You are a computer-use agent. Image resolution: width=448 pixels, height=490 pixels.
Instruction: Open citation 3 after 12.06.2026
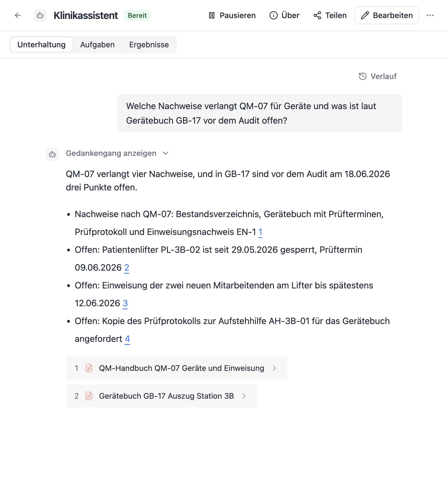pos(125,303)
